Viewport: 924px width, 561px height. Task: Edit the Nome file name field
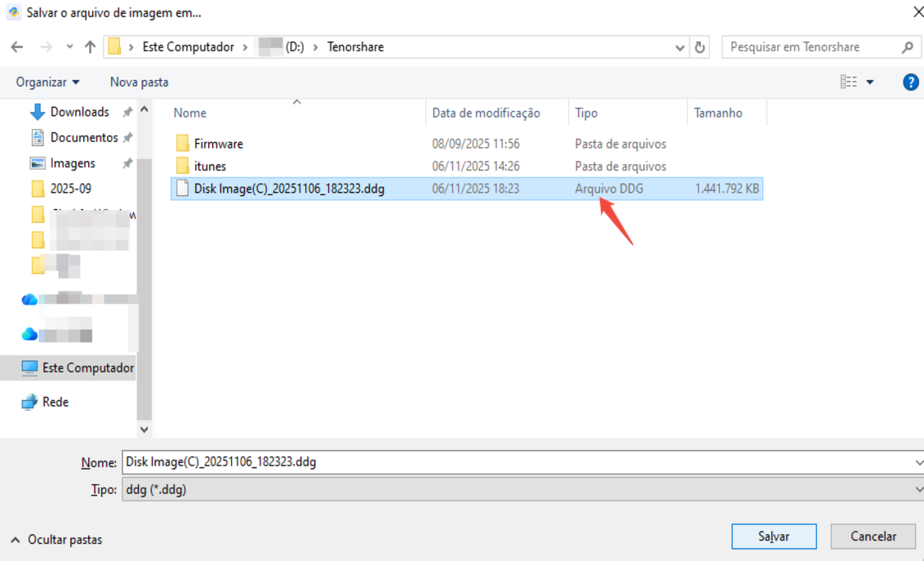522,462
